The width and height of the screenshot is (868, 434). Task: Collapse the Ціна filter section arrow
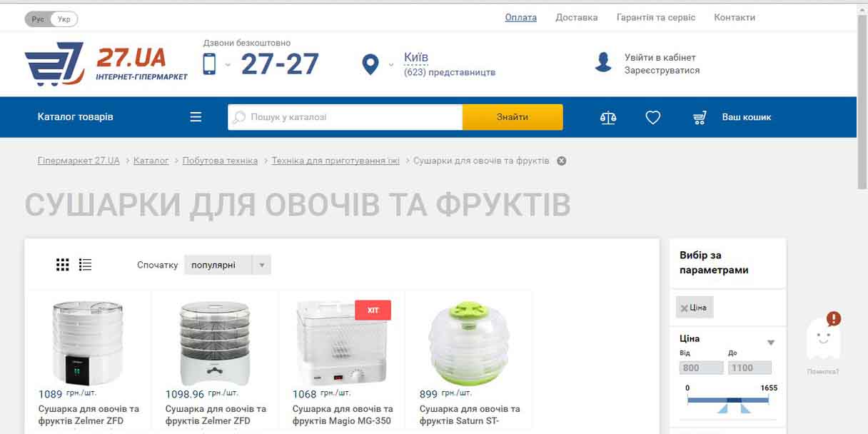click(x=771, y=343)
